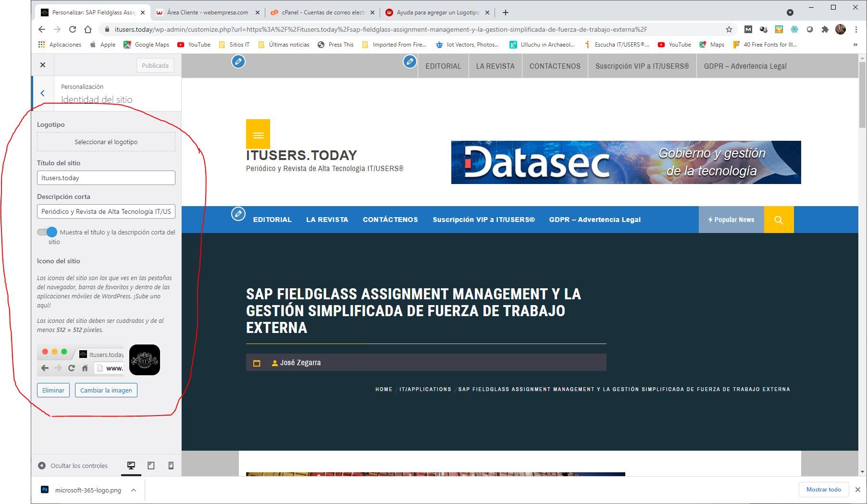Click the ITUSERS.TODAY site title
867x504 pixels.
(x=301, y=155)
